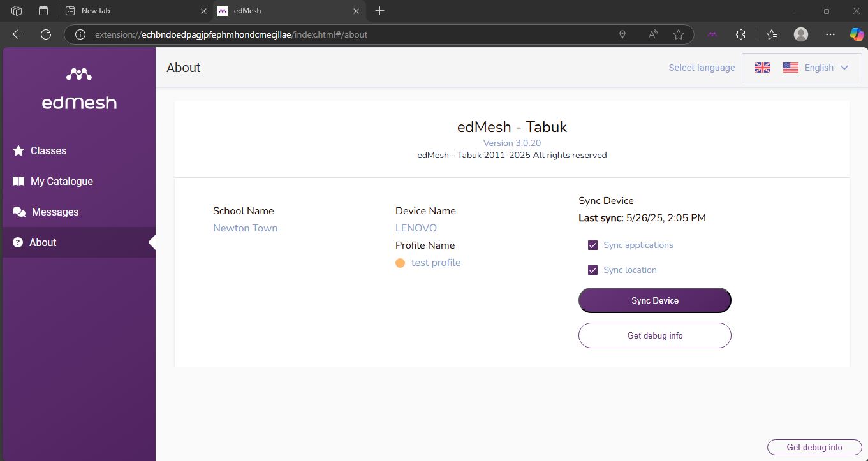The width and height of the screenshot is (868, 461).
Task: Click the edMesh logo in sidebar
Action: pyautogui.click(x=79, y=89)
